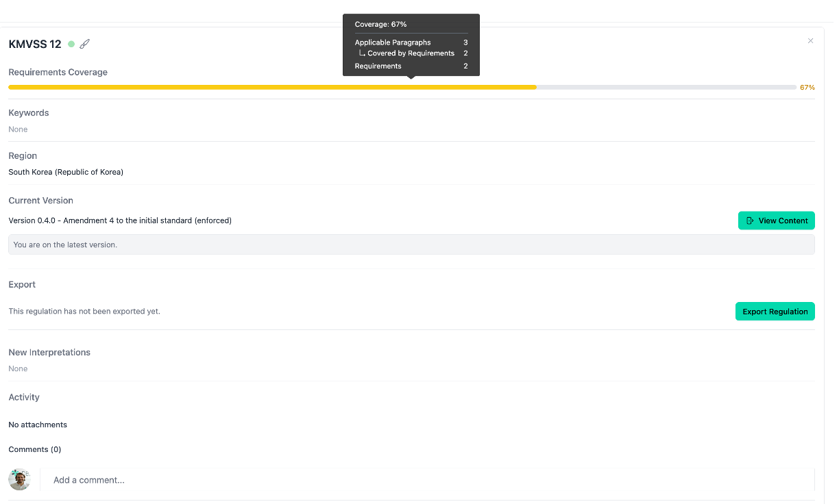Click the Export Regulation button

[x=775, y=311]
